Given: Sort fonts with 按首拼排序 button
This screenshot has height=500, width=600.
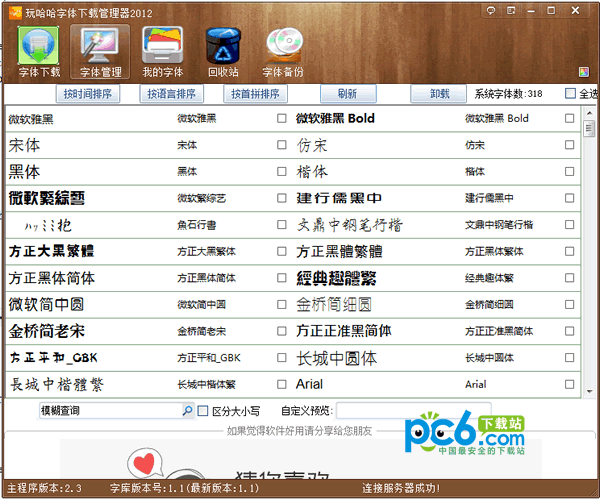Looking at the screenshot, I should [255, 94].
